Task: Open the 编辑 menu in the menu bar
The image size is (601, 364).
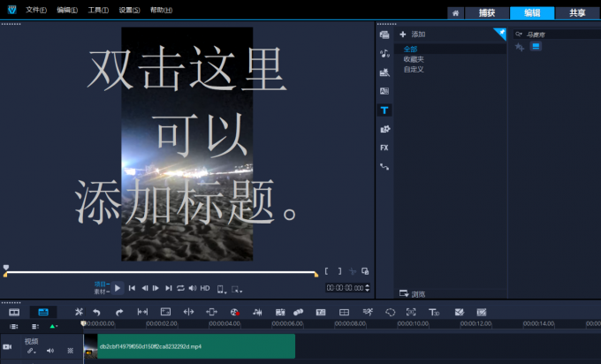Action: click(67, 10)
